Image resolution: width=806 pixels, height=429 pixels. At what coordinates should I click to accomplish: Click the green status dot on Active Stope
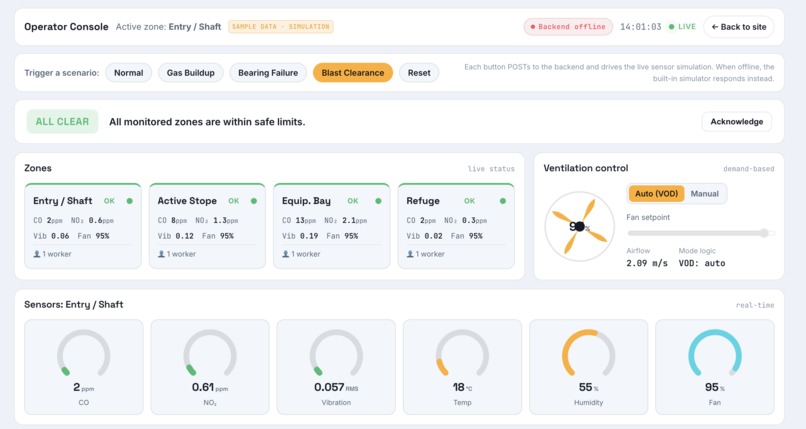click(x=254, y=201)
